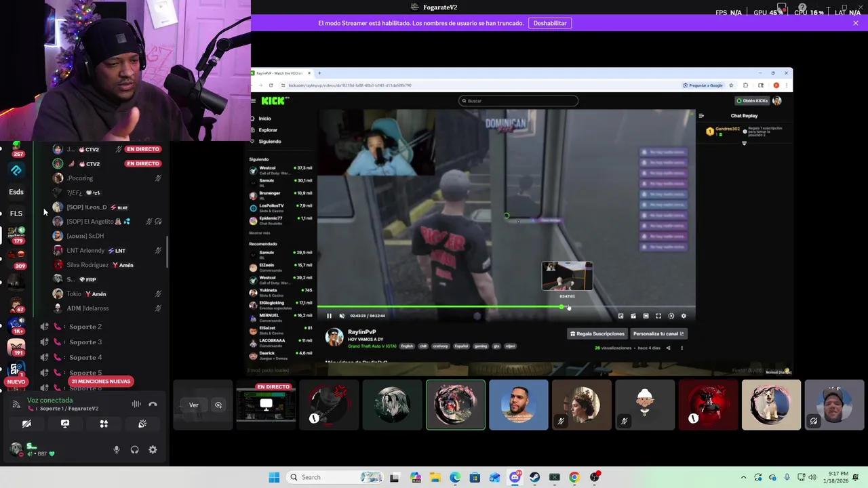Toggle theater mode in Kick player
868x488 pixels.
pos(646,316)
